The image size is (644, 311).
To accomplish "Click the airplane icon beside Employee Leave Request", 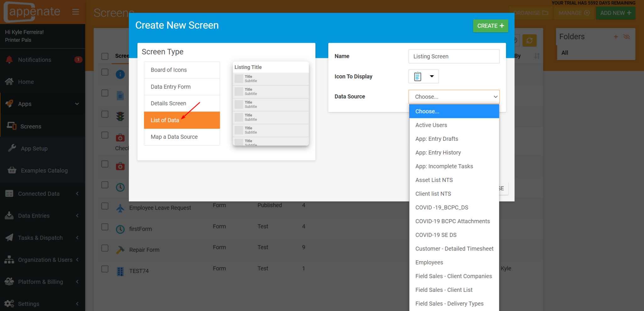I will (120, 207).
